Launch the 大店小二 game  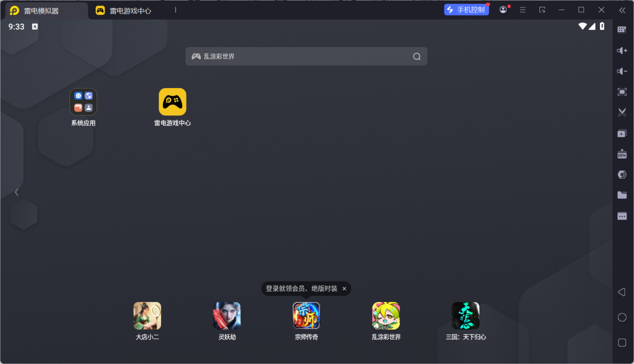[x=147, y=315]
